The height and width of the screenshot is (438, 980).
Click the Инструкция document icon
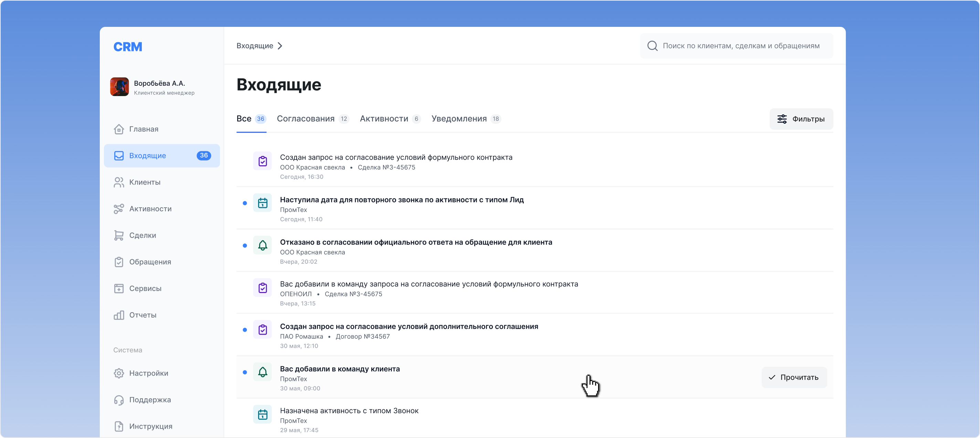coord(119,426)
